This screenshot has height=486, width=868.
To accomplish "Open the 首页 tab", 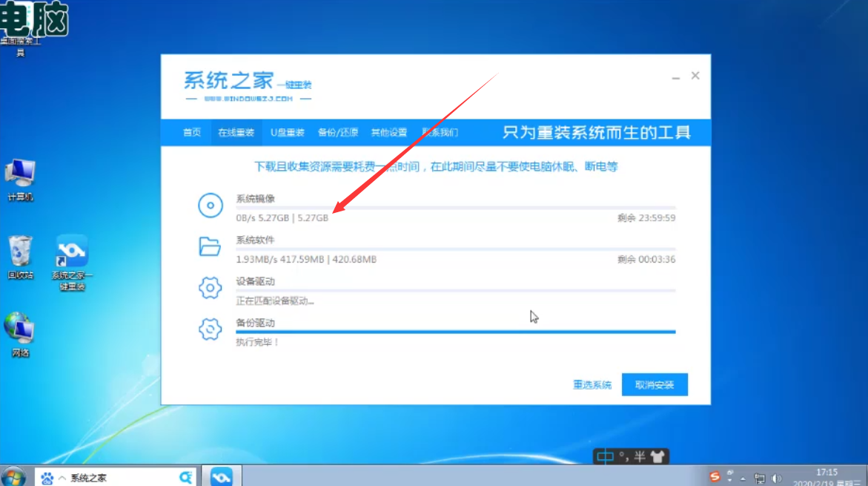I will [192, 133].
